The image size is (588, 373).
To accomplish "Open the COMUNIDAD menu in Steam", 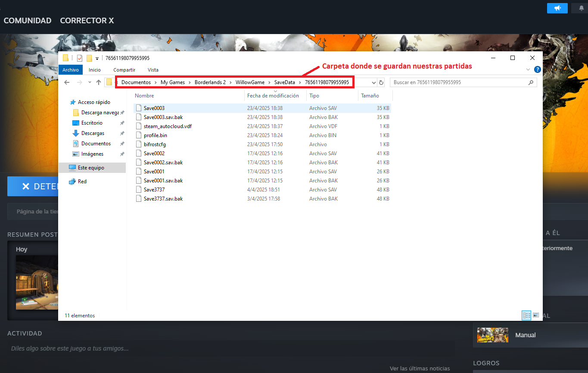I will coord(28,21).
